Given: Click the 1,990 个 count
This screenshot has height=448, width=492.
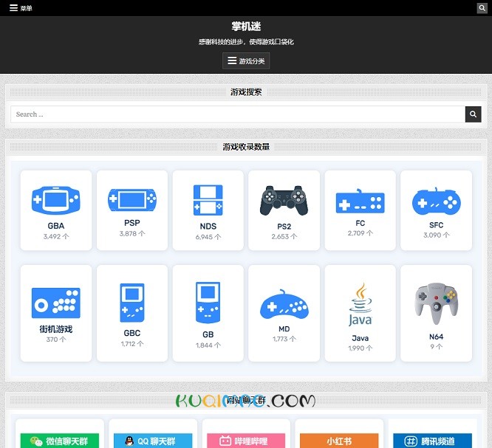Looking at the screenshot, I should coord(361,348).
